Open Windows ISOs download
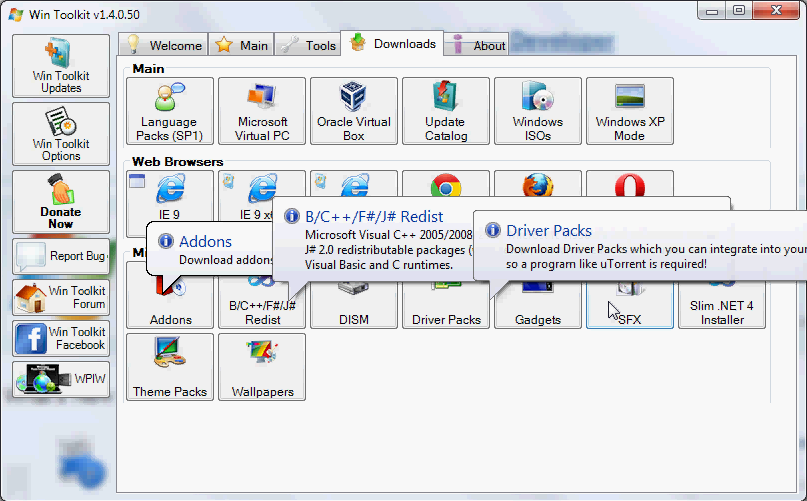 pyautogui.click(x=538, y=111)
